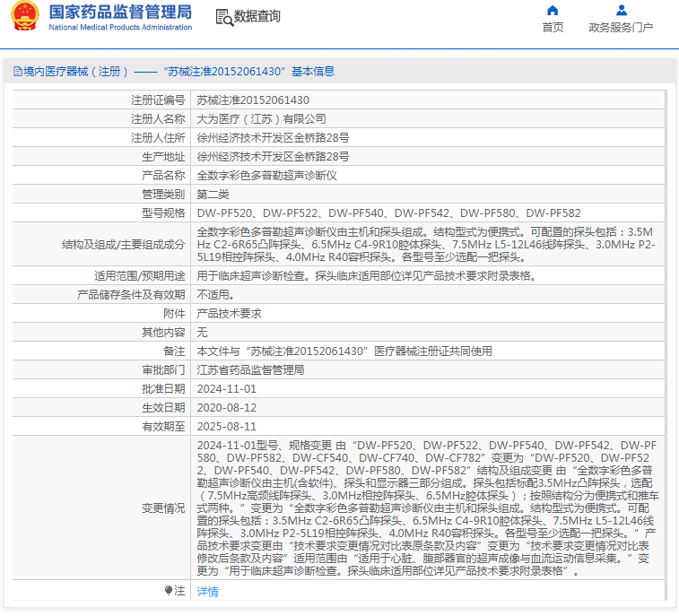This screenshot has width=679, height=616.
Task: Open 政务服务门户 text link
Action: [621, 28]
